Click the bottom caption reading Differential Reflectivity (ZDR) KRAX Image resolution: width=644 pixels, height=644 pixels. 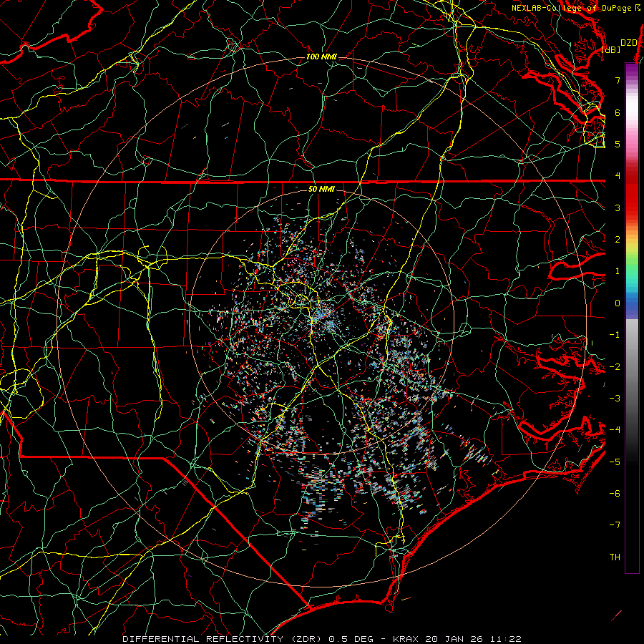[x=322, y=639]
